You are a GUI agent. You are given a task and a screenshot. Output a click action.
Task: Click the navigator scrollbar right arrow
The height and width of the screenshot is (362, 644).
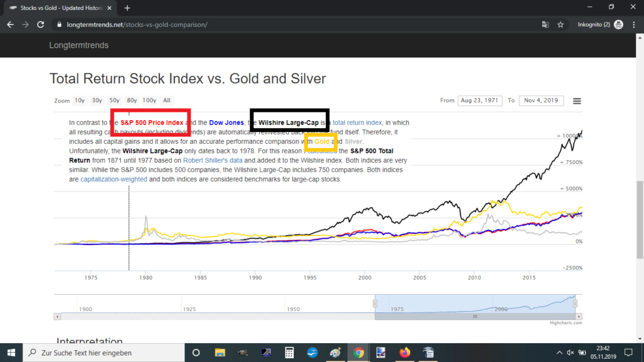tap(579, 317)
